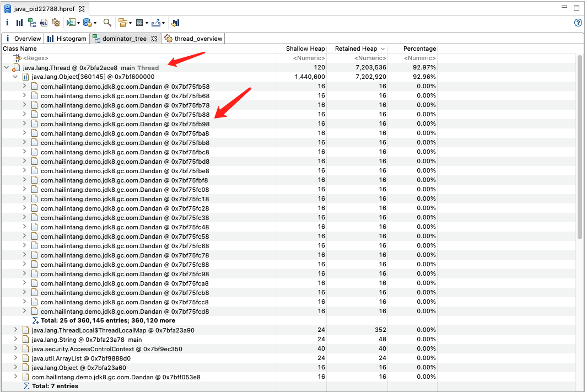Viewport: 587px width, 392px height.
Task: Run expert system test reports icon
Action: (x=71, y=23)
